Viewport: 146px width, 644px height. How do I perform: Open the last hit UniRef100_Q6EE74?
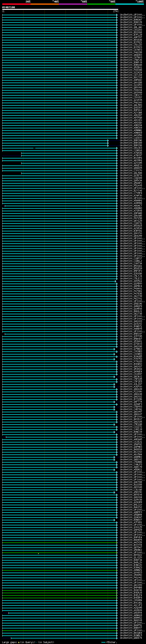click(x=131, y=638)
